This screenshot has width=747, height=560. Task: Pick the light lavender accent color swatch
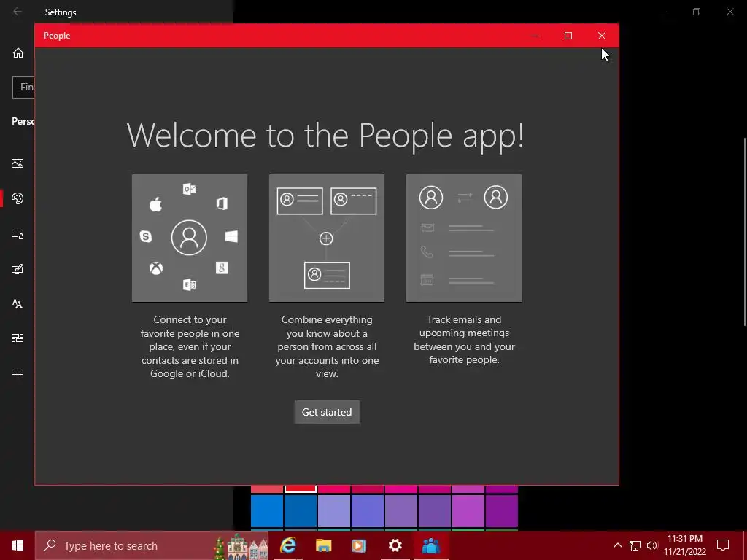click(334, 511)
